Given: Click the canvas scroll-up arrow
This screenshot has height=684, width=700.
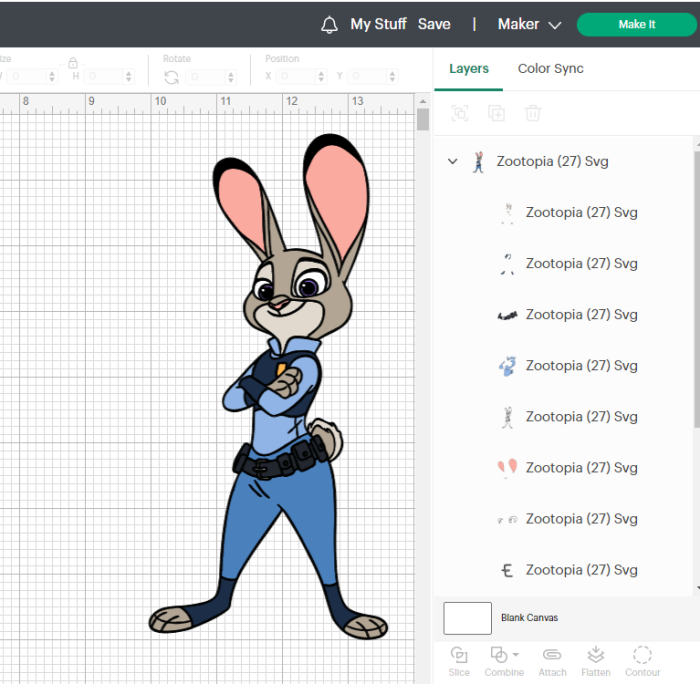Looking at the screenshot, I should point(423,101).
